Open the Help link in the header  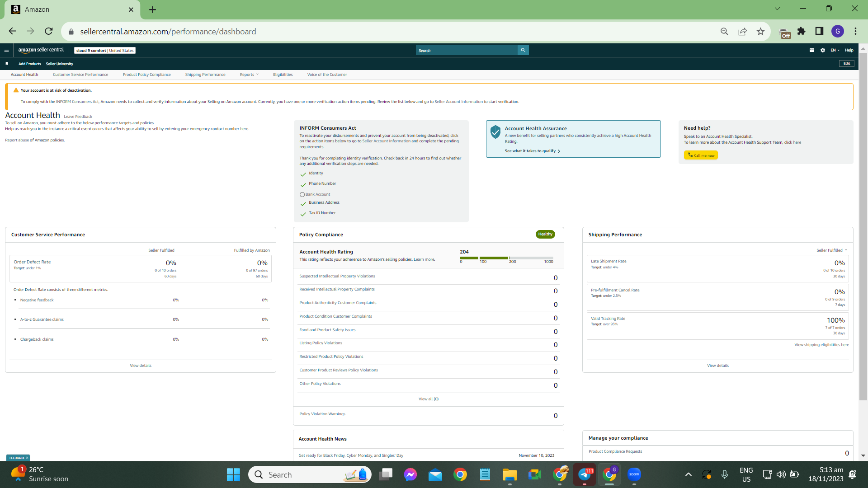pos(849,50)
